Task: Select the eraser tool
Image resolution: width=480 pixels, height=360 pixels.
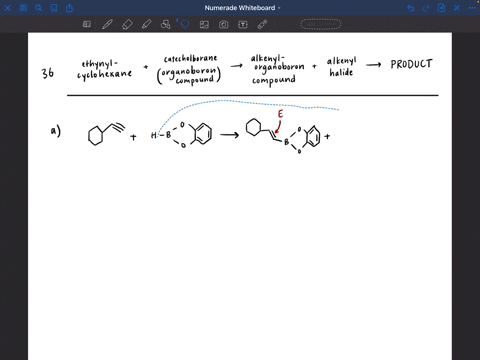Action: coord(127,24)
